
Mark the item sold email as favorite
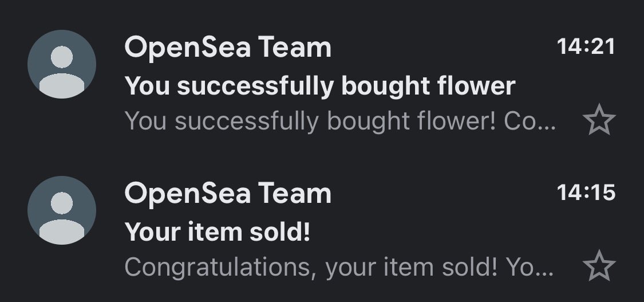pos(599,265)
